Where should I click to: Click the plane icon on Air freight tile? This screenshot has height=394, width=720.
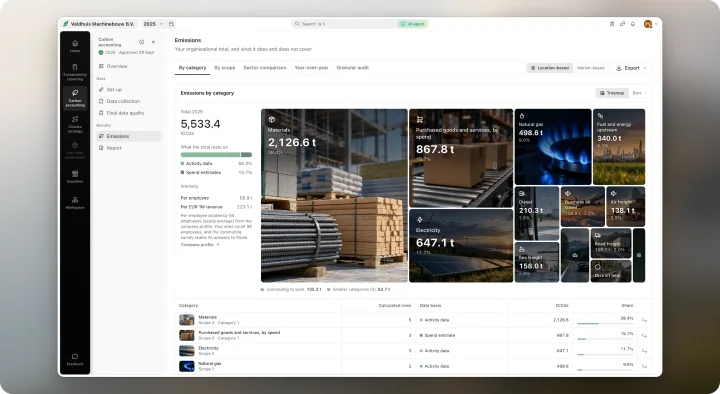(613, 193)
